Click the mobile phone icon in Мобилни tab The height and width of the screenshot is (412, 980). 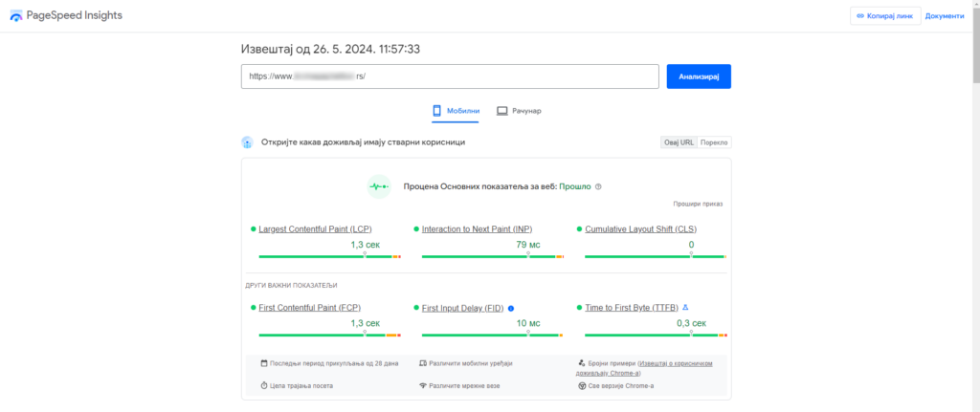[438, 111]
